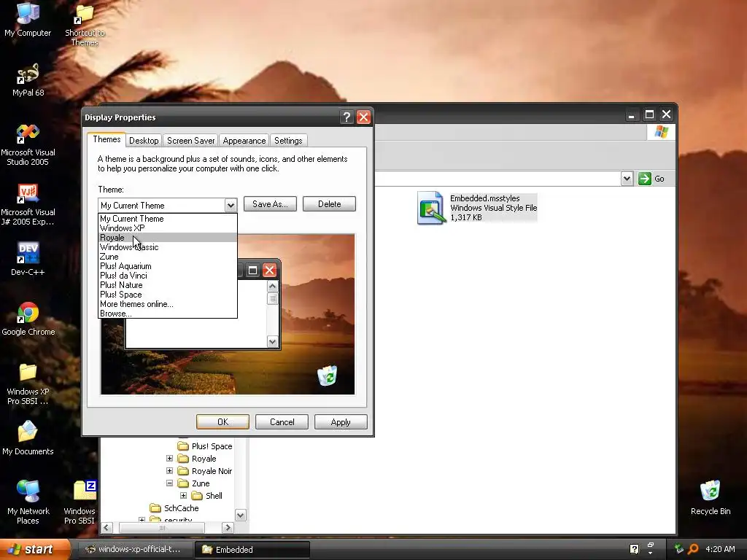
Task: Expand the Royale Noir folder node
Action: [169, 470]
